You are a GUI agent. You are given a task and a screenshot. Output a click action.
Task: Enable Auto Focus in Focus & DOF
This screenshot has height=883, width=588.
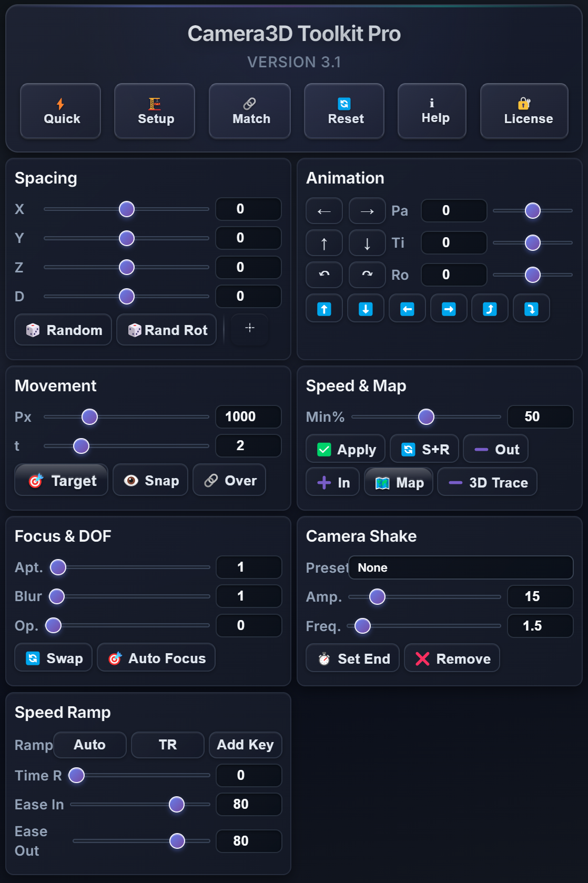pyautogui.click(x=156, y=658)
